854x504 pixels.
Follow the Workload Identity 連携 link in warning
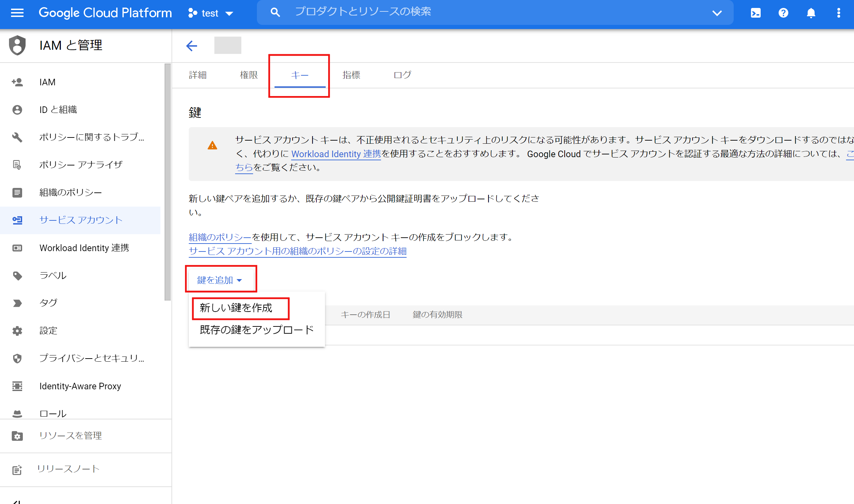(x=336, y=154)
